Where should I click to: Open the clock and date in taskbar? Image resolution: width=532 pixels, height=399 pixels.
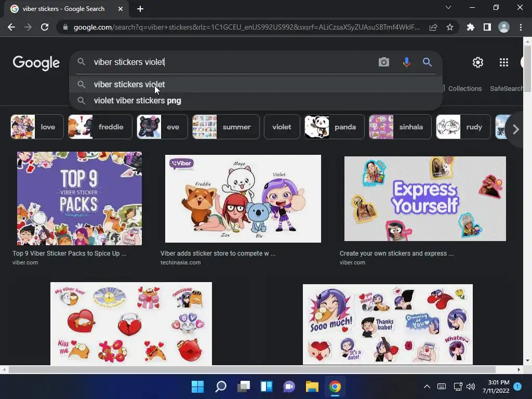tap(496, 387)
